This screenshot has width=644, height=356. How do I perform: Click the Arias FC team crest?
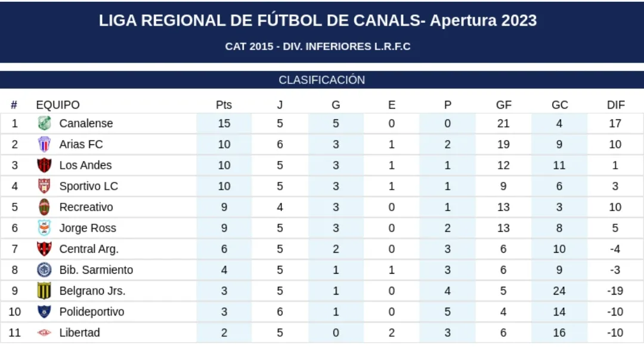click(44, 144)
